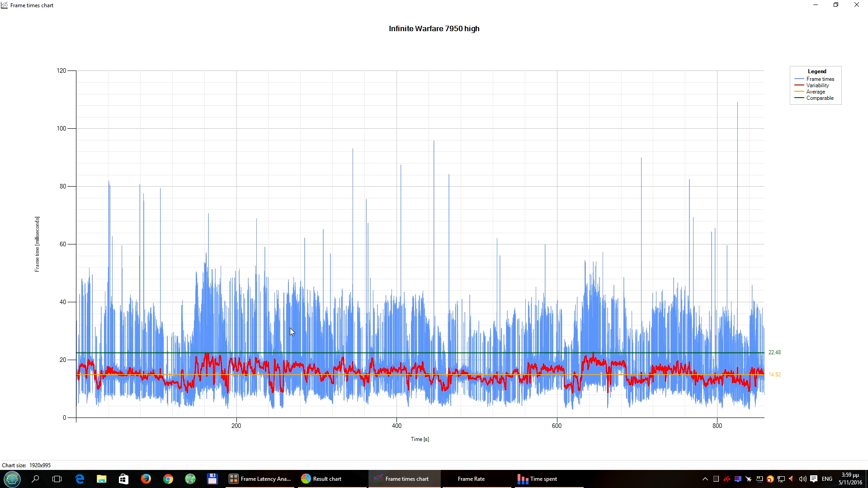
Task: Click the floppy disk save app icon
Action: [x=212, y=479]
